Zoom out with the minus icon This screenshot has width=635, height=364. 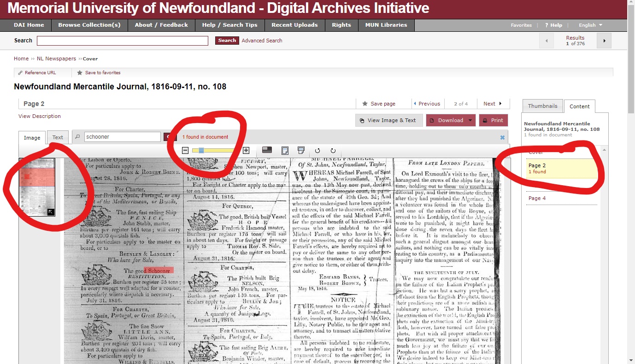tap(185, 150)
